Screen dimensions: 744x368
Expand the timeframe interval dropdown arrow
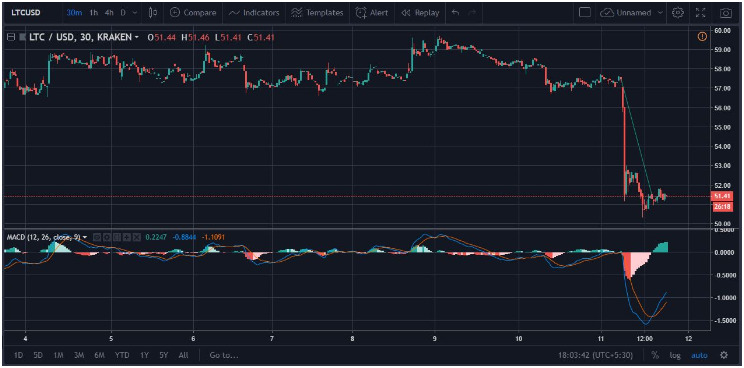pos(136,13)
